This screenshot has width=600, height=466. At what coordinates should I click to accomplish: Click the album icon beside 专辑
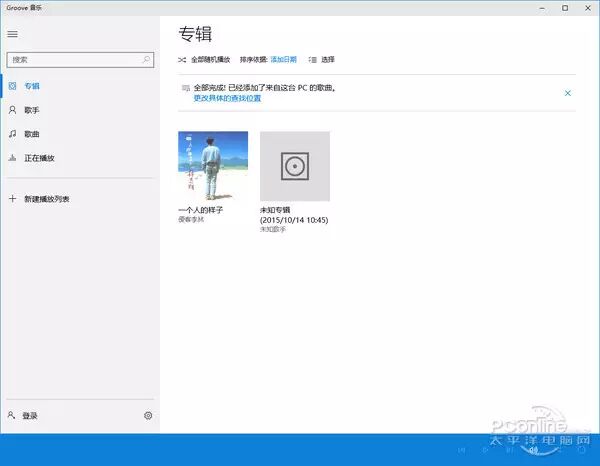click(x=12, y=86)
